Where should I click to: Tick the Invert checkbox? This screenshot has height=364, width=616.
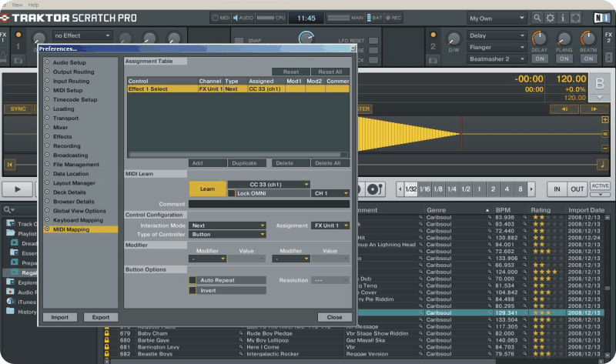tap(193, 290)
